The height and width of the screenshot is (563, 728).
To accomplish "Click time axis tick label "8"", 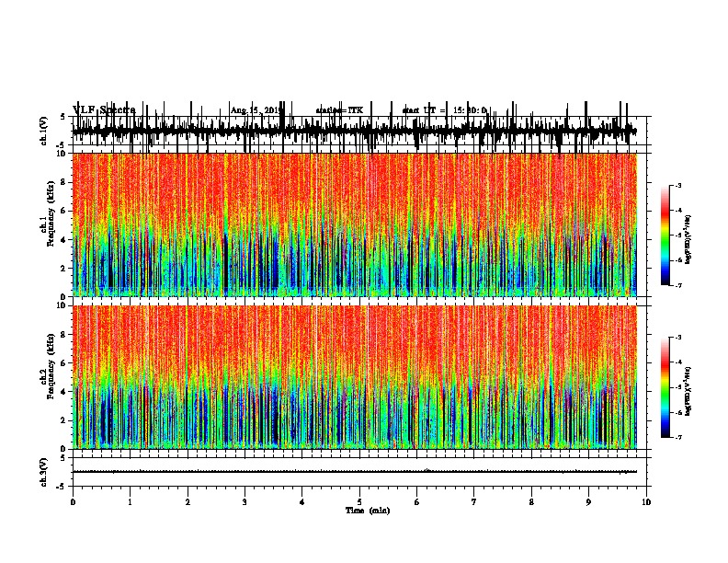I will [531, 502].
